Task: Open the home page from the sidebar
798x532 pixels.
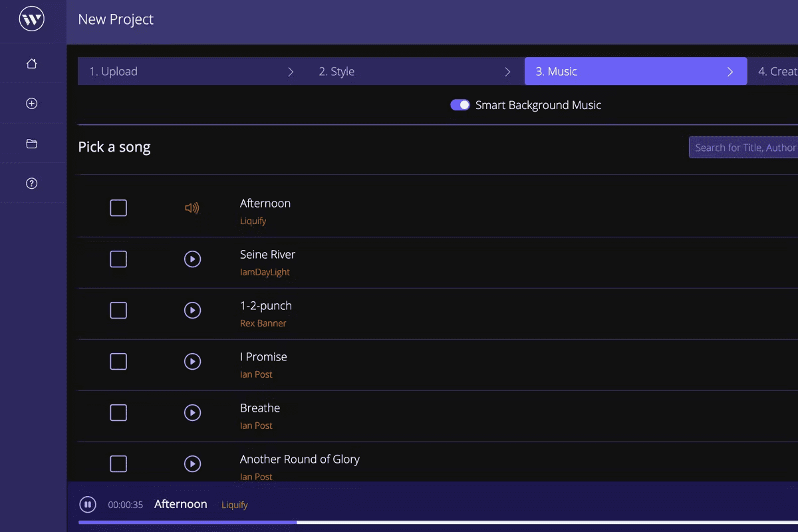Action: pos(31,64)
